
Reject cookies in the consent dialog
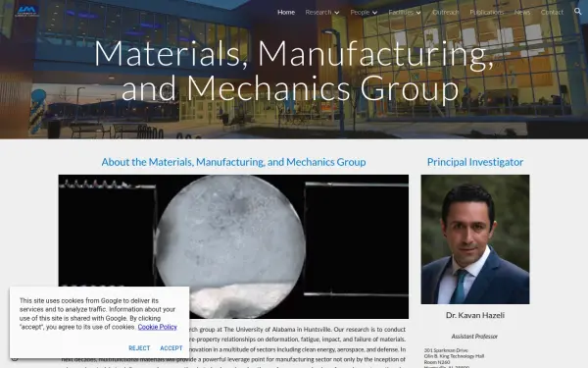(139, 348)
